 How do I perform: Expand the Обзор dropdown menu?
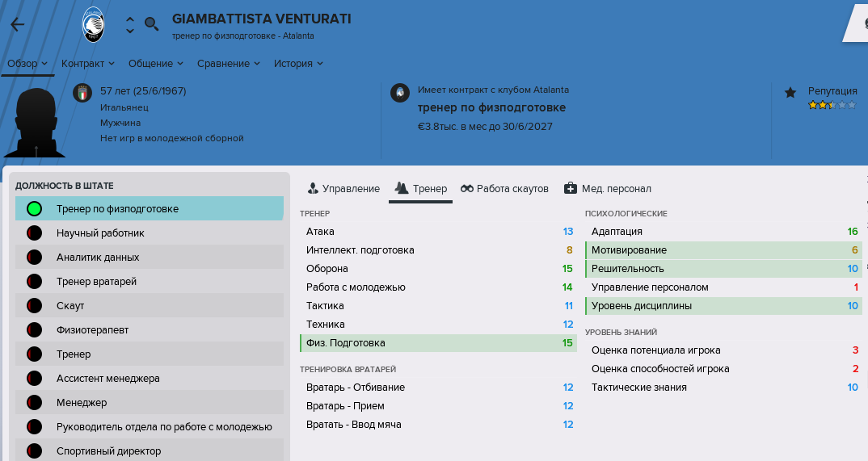(x=27, y=64)
